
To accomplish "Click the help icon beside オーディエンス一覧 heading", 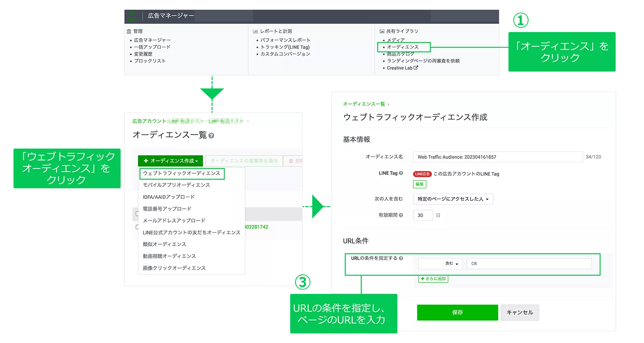I will pos(211,136).
